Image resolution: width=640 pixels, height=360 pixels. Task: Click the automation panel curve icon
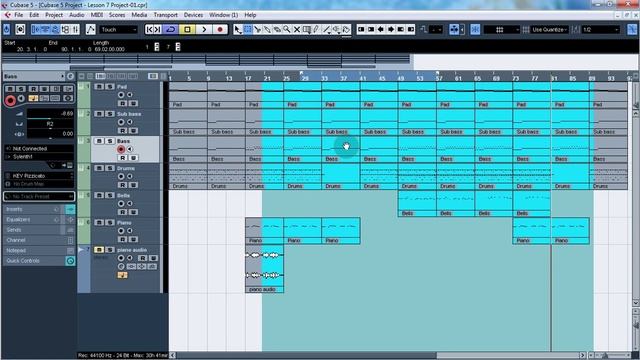[91, 29]
